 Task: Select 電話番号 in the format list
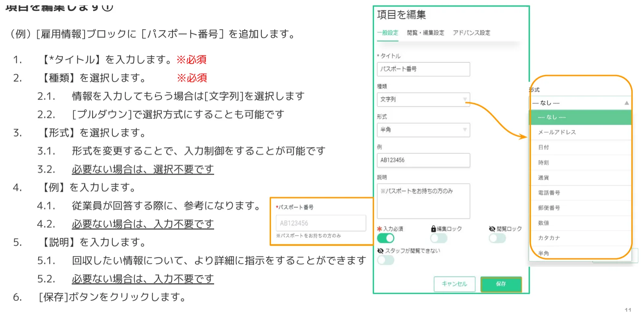(580, 193)
